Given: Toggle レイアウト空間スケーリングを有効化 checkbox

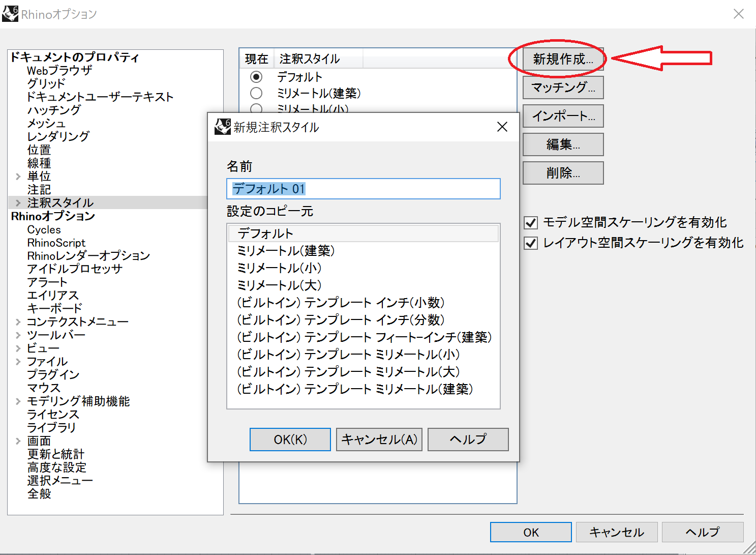Looking at the screenshot, I should pyautogui.click(x=531, y=243).
